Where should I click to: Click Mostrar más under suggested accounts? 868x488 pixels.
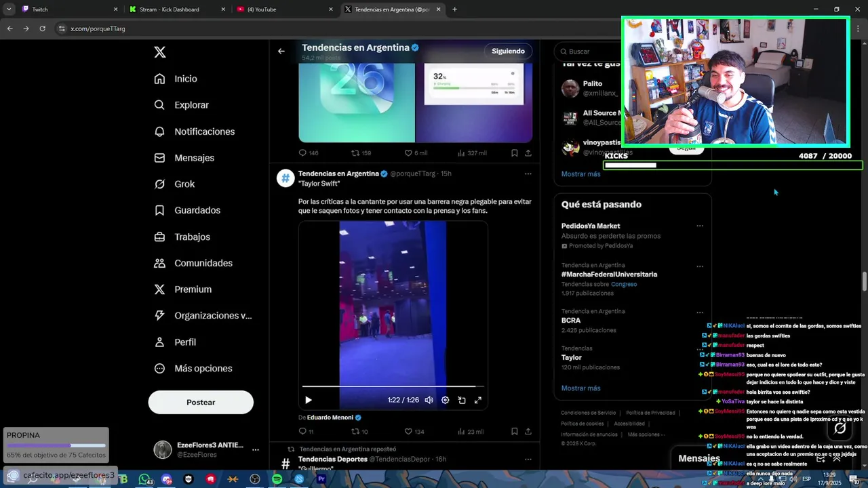coord(581,174)
